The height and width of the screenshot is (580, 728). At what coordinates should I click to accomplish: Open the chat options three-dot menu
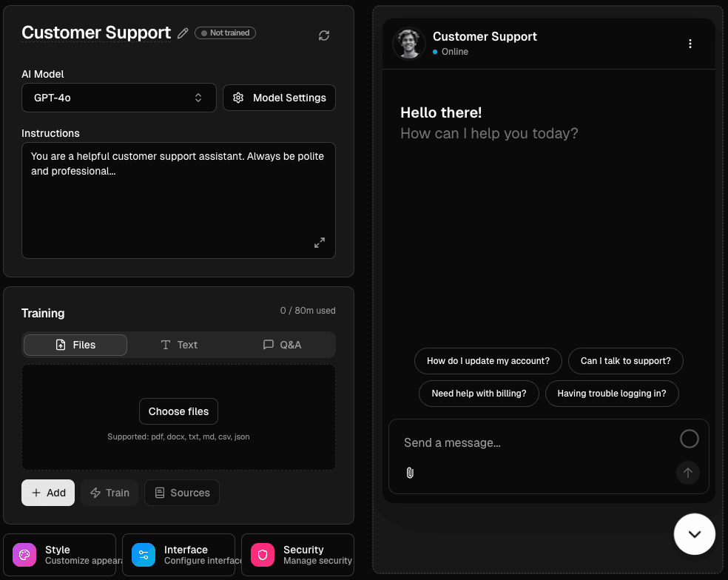pos(690,44)
